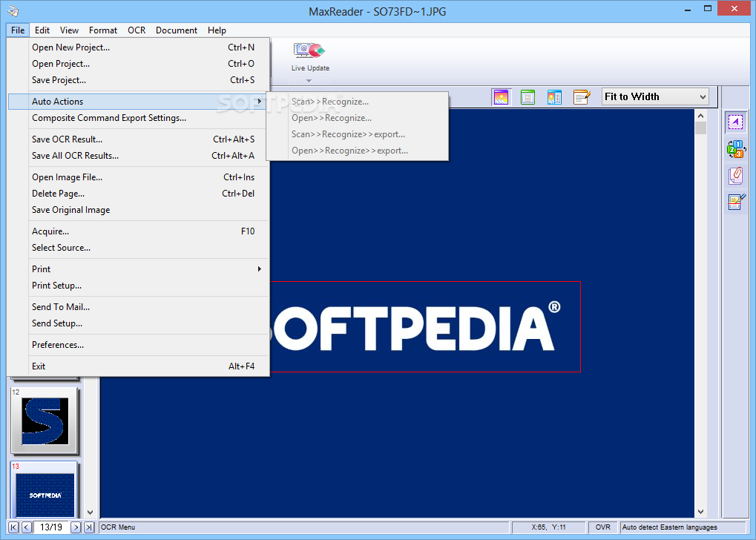
Task: Go to previous page button
Action: tap(27, 527)
